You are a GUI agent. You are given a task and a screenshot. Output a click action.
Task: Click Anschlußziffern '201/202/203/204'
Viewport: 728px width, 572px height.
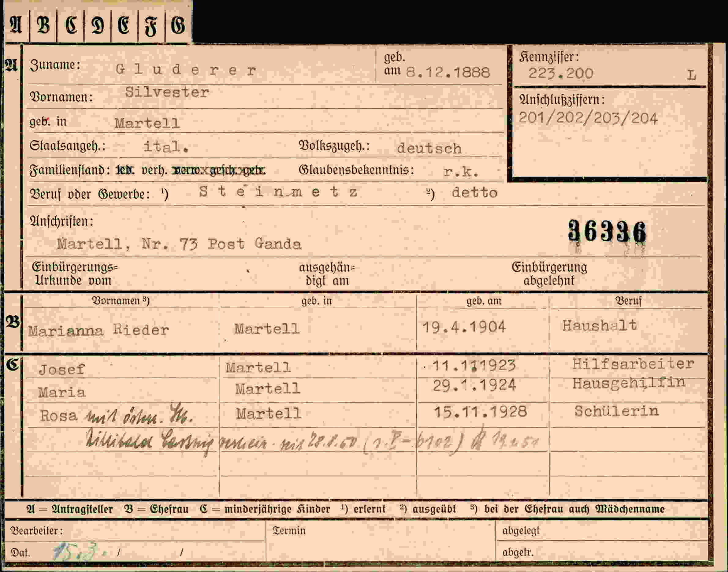(x=588, y=118)
